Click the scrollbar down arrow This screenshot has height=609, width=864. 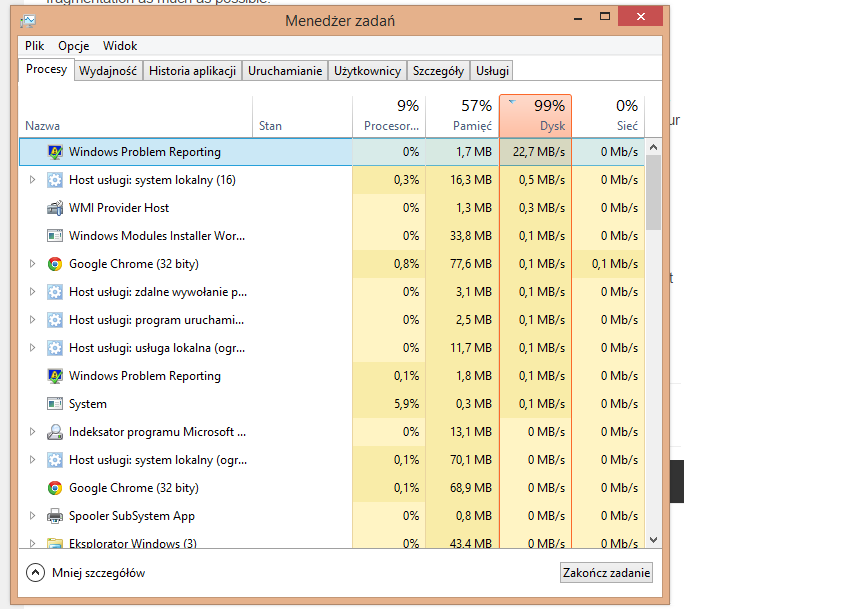(x=654, y=540)
